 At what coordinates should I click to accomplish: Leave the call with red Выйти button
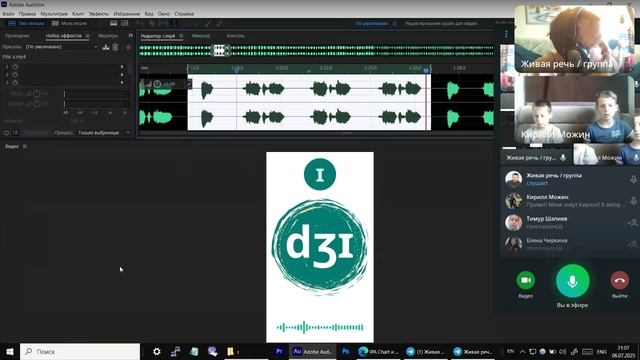click(620, 280)
